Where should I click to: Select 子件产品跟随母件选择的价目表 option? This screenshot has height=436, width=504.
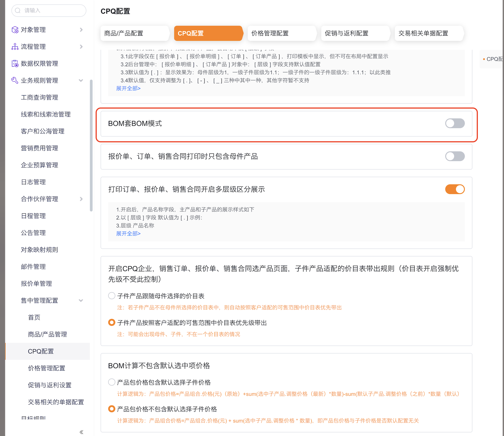tap(111, 296)
